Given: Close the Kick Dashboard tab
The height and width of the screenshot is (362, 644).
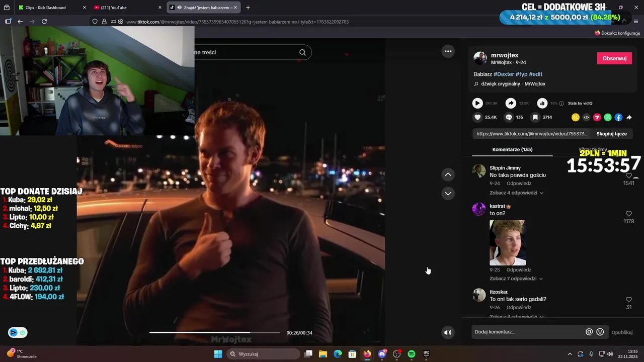Looking at the screenshot, I should (84, 8).
